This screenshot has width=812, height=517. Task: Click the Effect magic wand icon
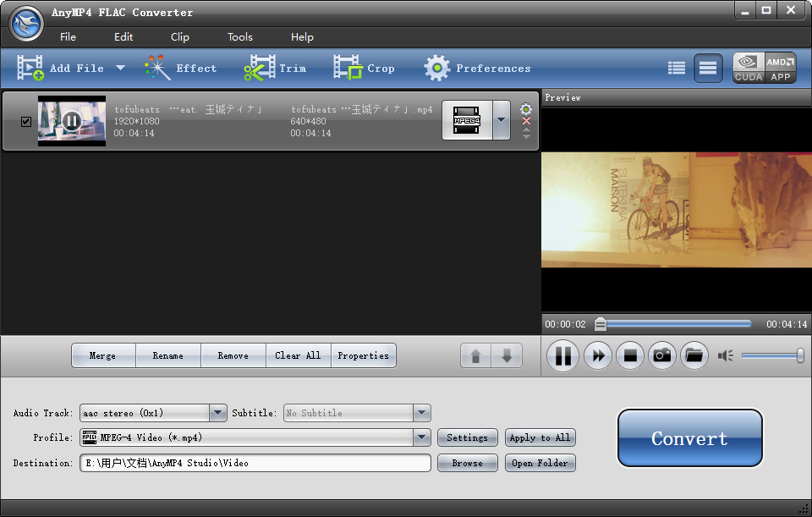[x=157, y=69]
